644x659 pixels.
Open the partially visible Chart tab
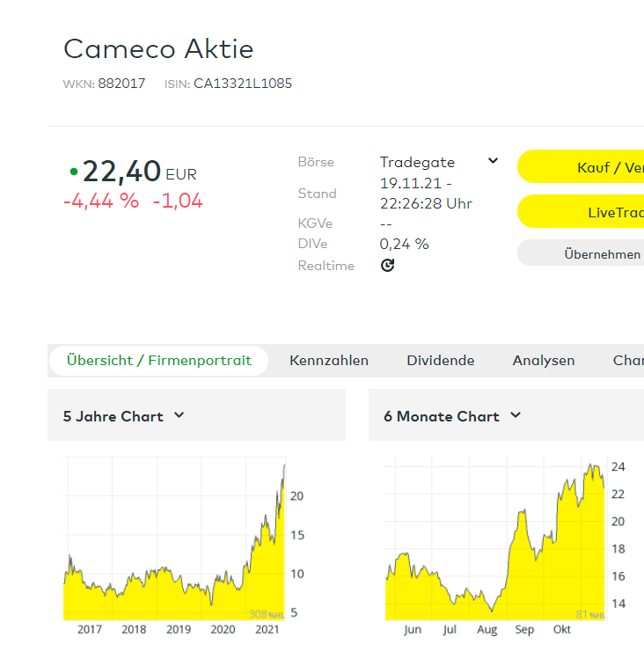point(627,361)
